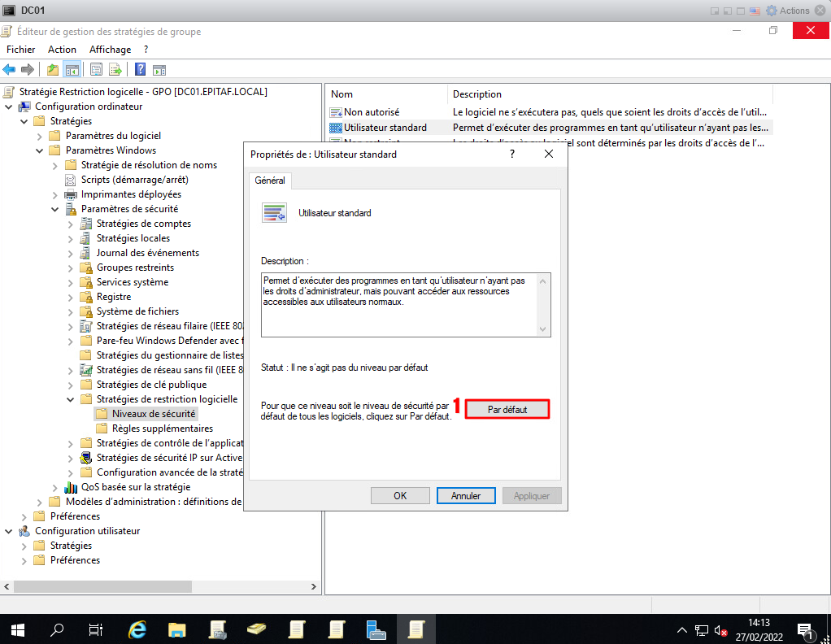Open the Affichage menu

110,50
